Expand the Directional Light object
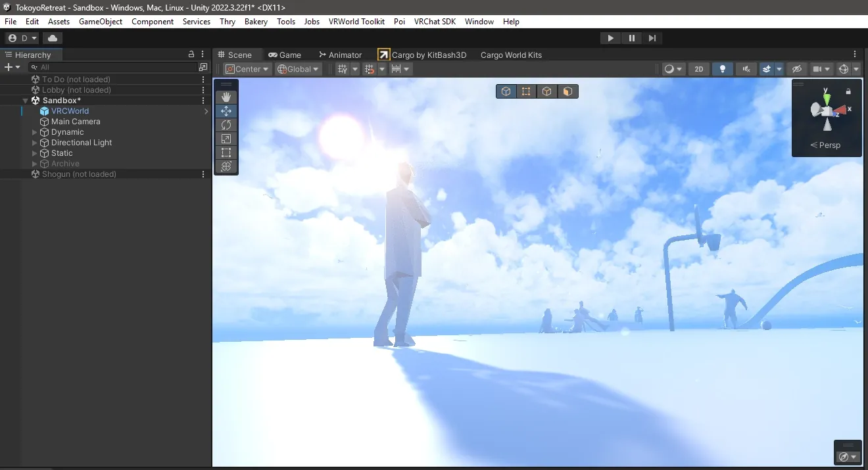The image size is (868, 470). click(35, 143)
